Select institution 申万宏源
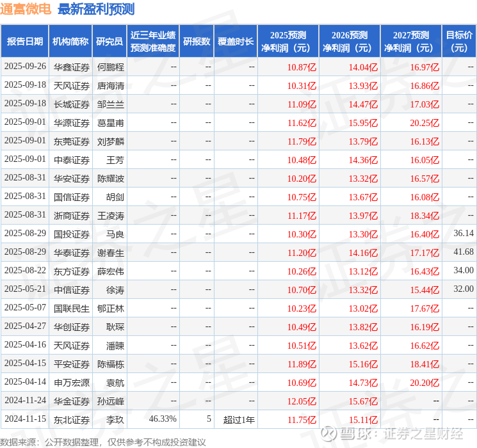Viewport: 477px width, 448px height. (x=72, y=383)
